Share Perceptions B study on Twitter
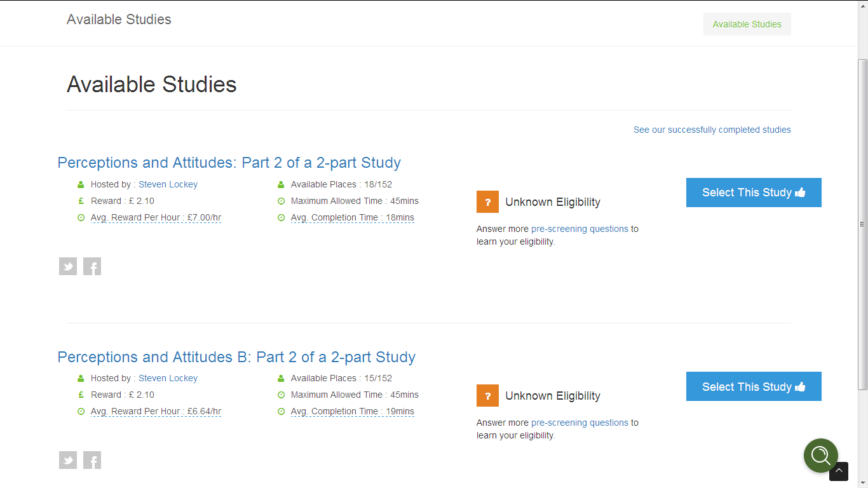Viewport: 868px width, 488px height. 68,460
